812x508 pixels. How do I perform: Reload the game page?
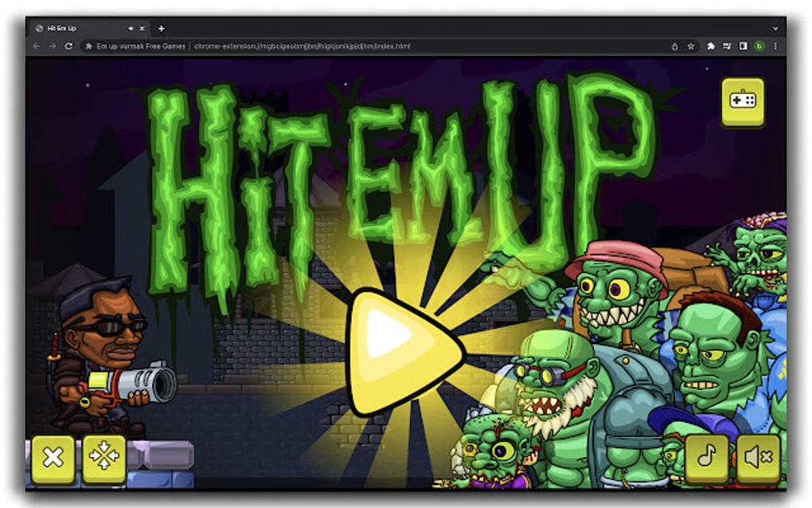point(69,46)
